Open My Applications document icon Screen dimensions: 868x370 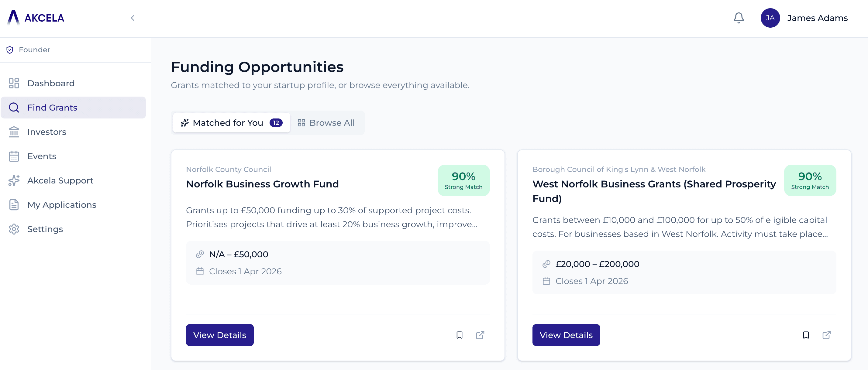coord(14,205)
